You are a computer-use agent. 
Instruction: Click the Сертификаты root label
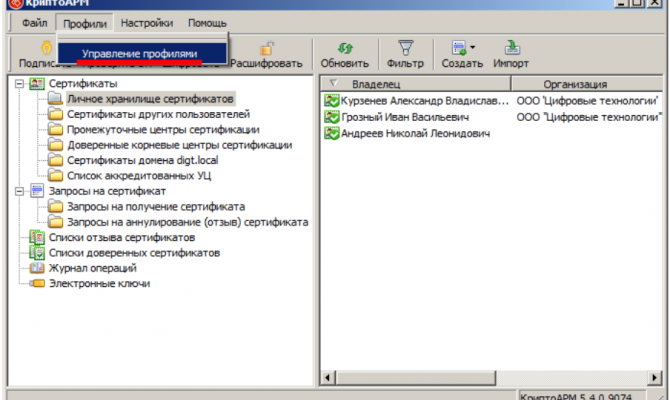click(x=83, y=83)
